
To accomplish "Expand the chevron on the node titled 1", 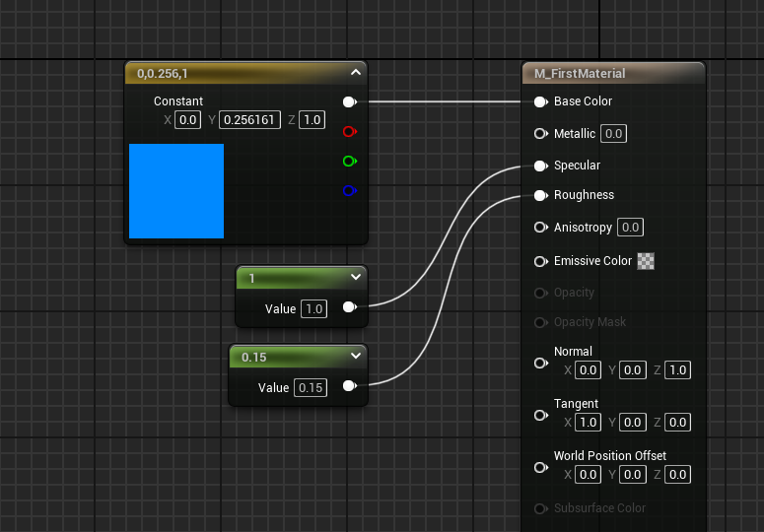I will pos(356,277).
